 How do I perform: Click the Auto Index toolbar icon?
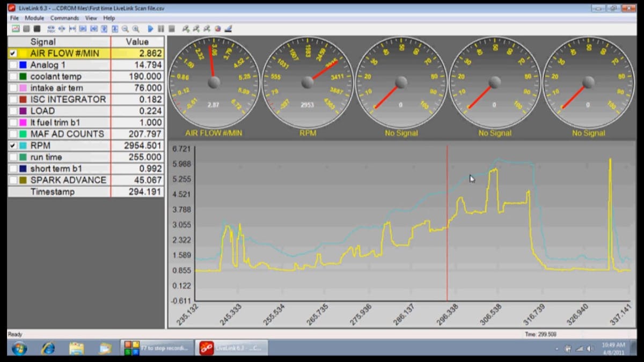click(x=51, y=28)
